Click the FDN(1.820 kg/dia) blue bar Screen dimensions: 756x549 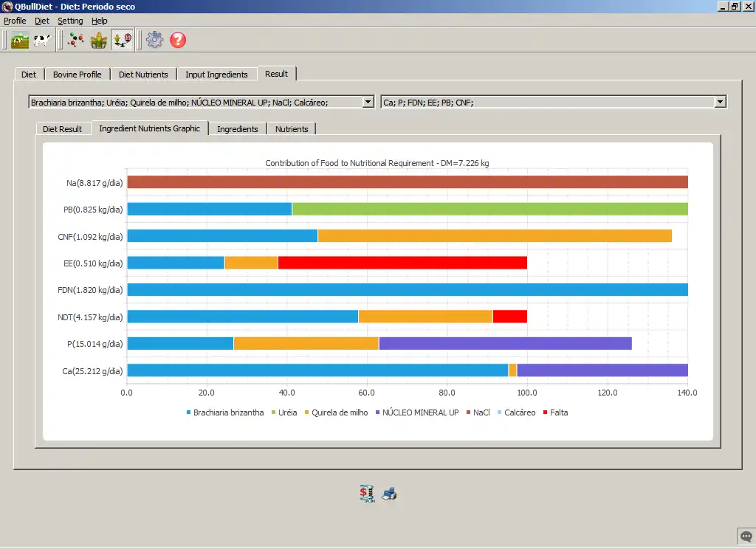point(408,290)
